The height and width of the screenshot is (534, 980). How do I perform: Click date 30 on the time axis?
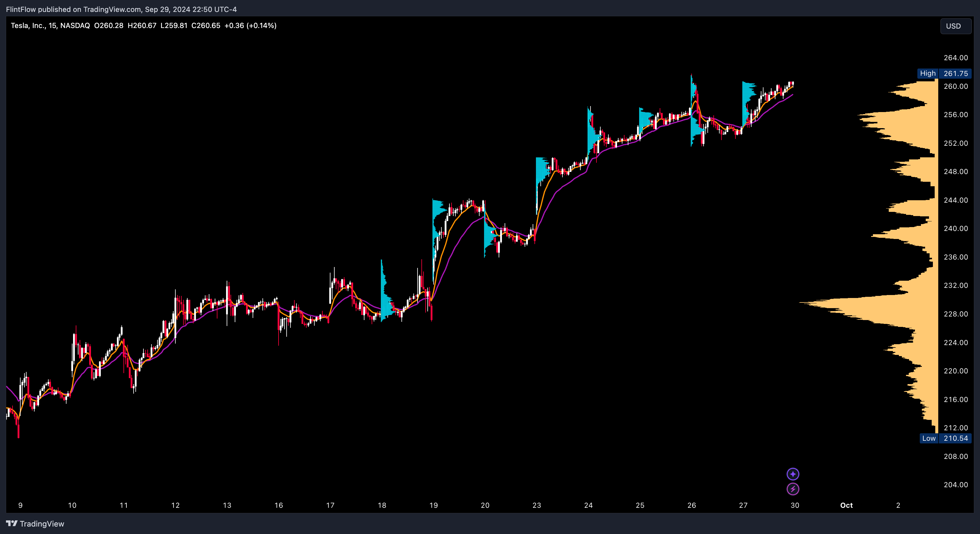(x=795, y=505)
